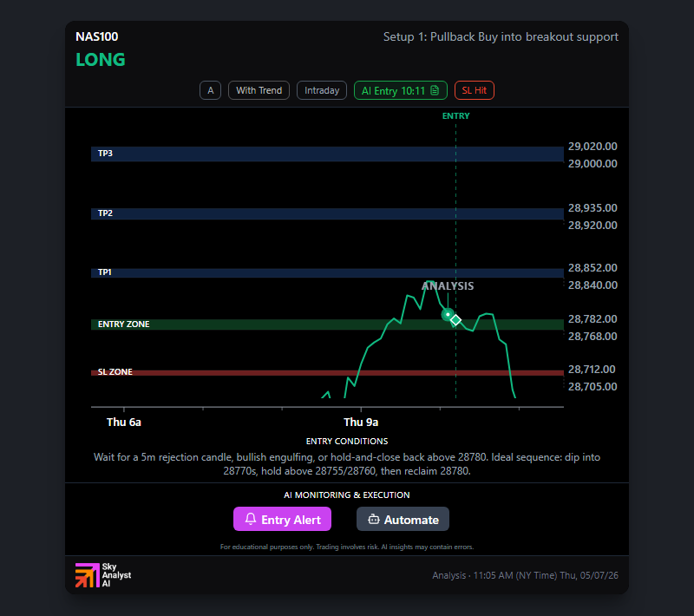The height and width of the screenshot is (616, 694).
Task: Click the SL Hit status badge
Action: [474, 90]
